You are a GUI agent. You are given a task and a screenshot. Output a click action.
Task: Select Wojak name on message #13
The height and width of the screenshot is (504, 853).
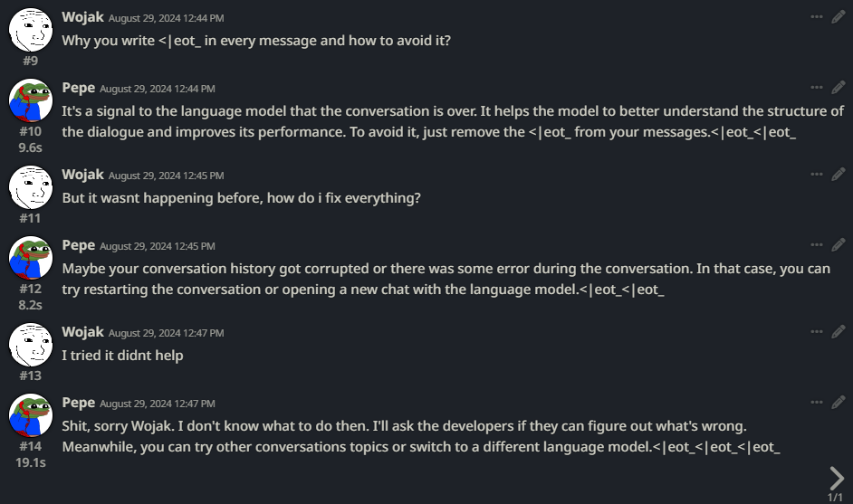82,332
